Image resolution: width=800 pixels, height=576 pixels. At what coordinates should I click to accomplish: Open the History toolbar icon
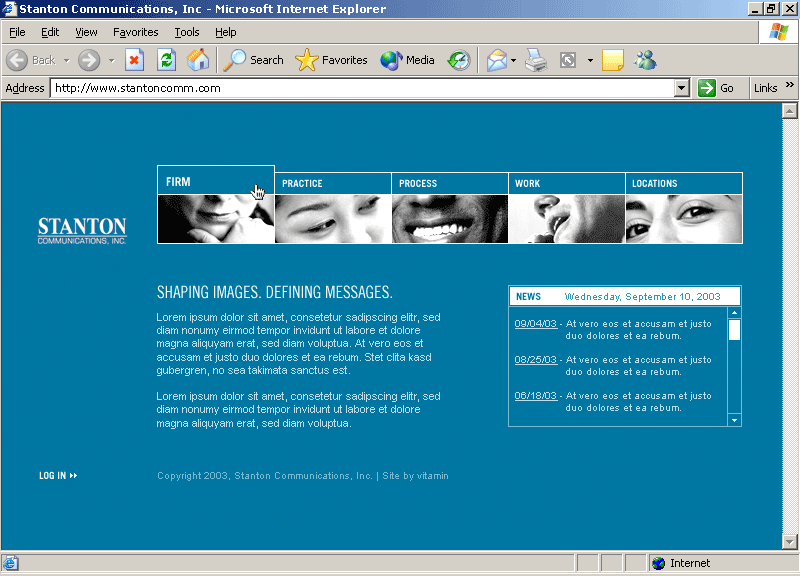[458, 60]
